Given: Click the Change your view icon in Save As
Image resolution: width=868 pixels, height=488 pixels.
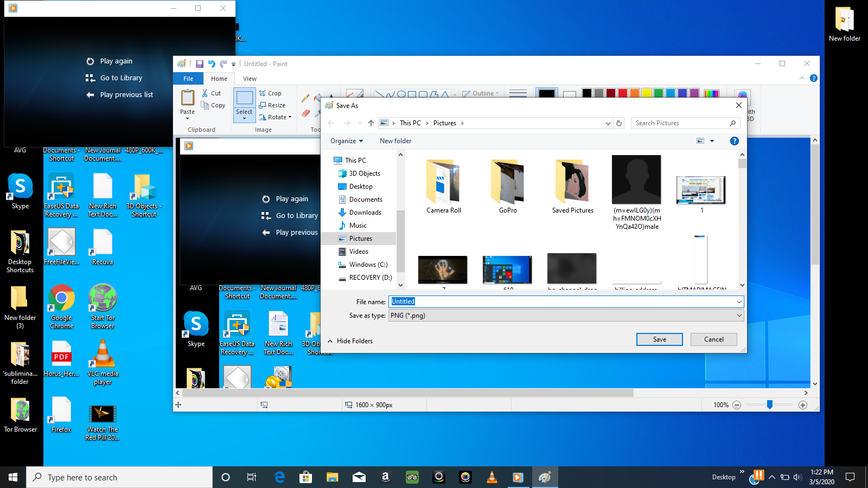Looking at the screenshot, I should [x=700, y=141].
